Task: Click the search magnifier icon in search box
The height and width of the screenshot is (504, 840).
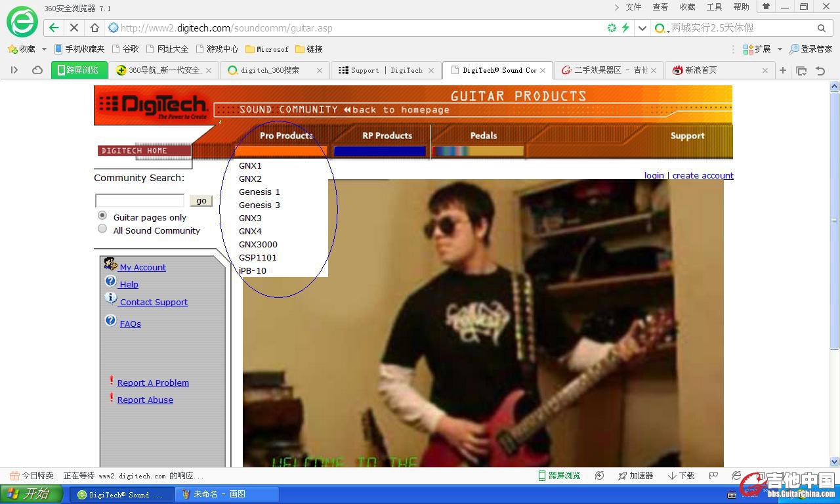Action: pos(821,28)
